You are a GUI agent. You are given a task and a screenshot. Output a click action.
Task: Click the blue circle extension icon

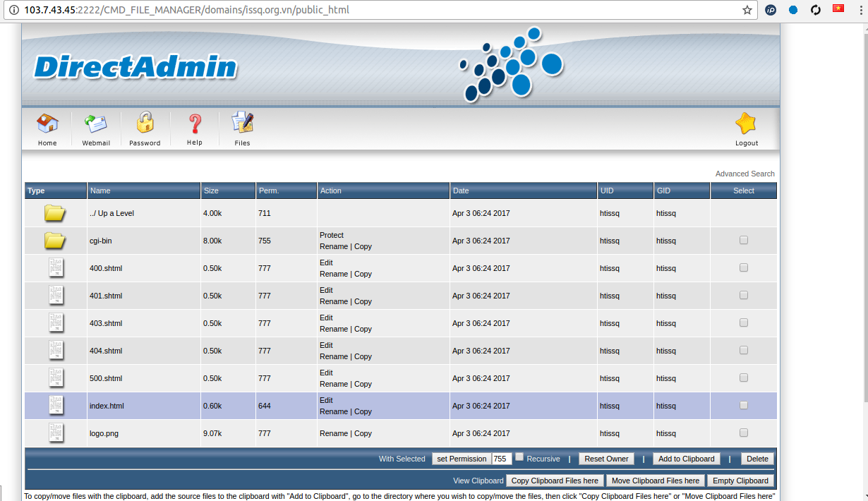click(793, 10)
